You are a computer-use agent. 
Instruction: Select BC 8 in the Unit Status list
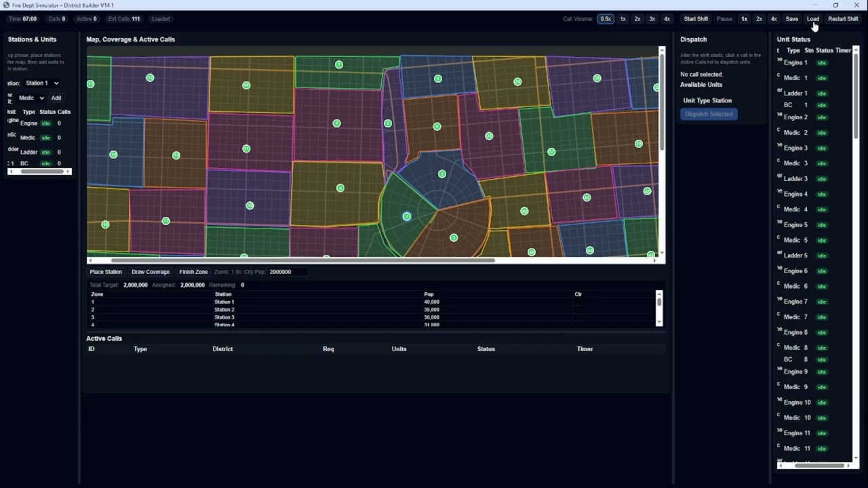click(x=814, y=360)
